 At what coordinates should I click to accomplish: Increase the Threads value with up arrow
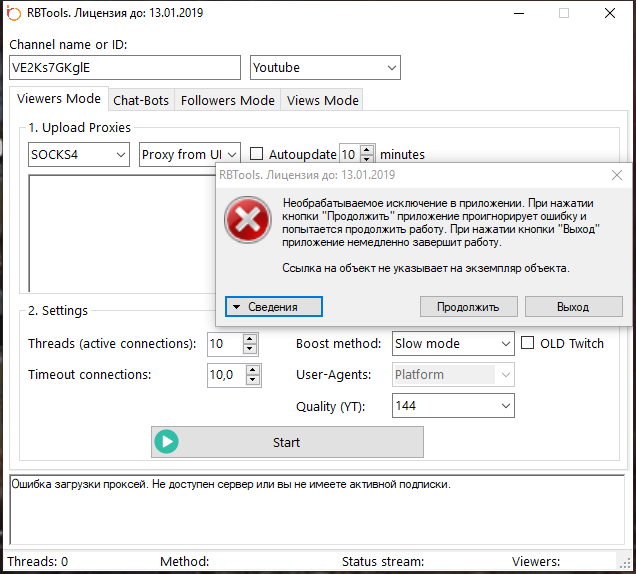(252, 339)
